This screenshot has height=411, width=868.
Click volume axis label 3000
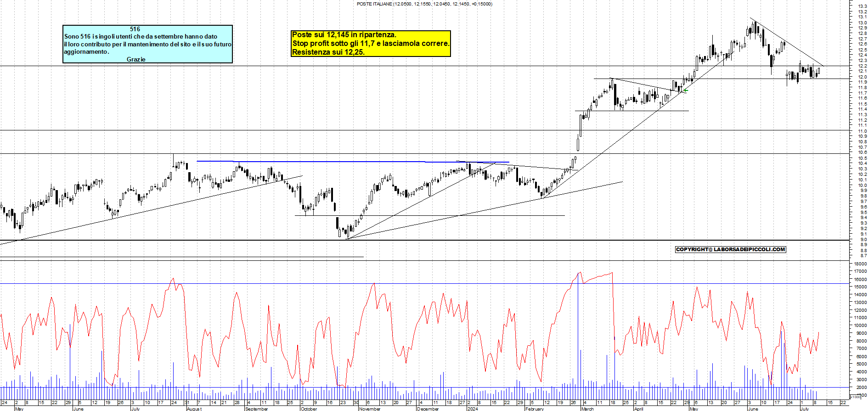861,380
